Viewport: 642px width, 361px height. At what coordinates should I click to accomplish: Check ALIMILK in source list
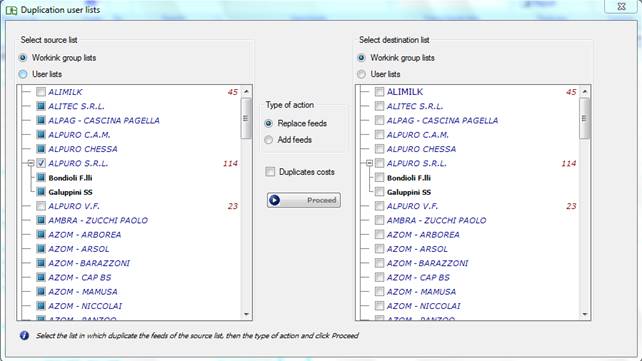point(41,92)
